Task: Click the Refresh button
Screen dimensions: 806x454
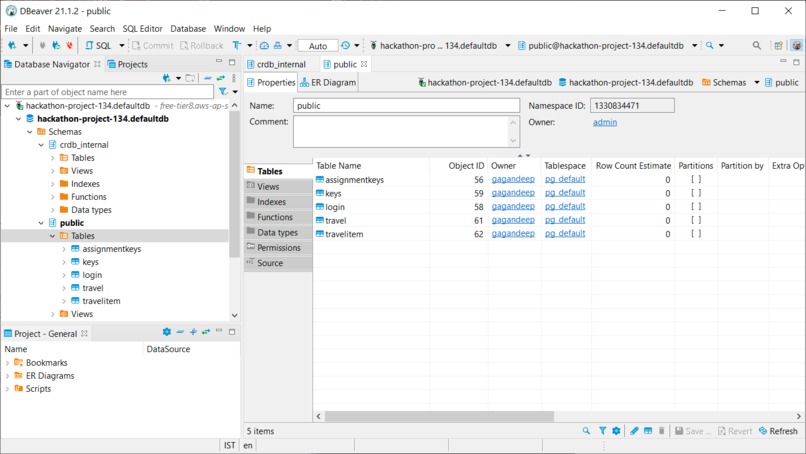Action: point(778,431)
